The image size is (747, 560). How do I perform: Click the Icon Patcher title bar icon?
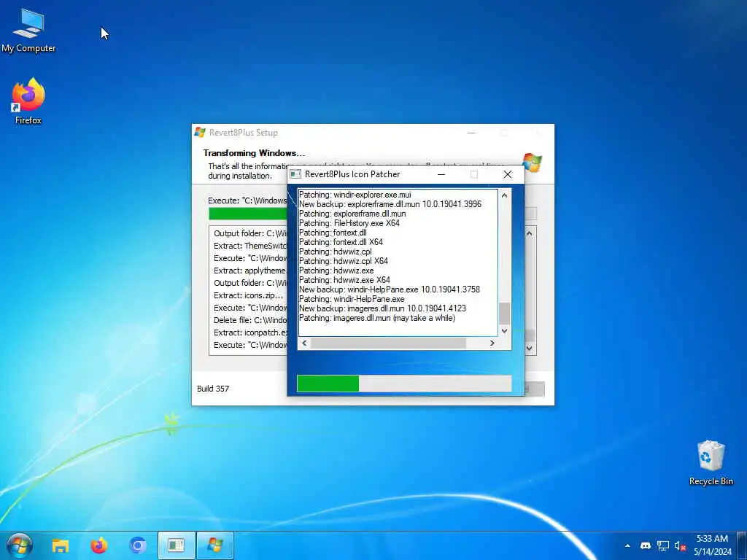tap(295, 174)
